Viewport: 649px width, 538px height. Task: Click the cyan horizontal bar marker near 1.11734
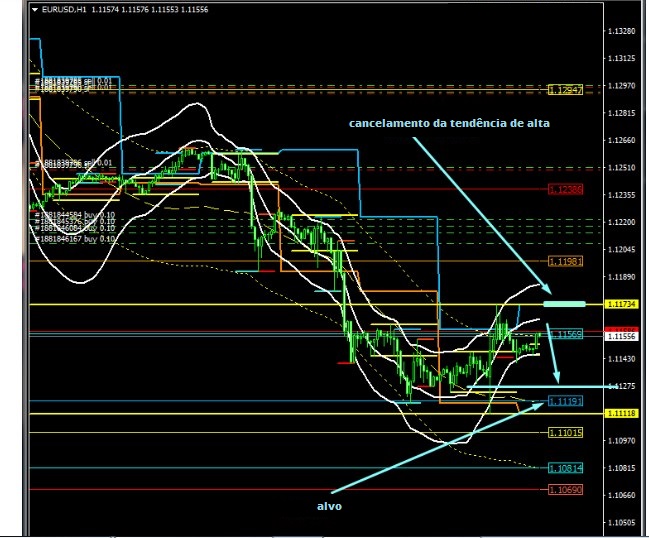pos(564,302)
